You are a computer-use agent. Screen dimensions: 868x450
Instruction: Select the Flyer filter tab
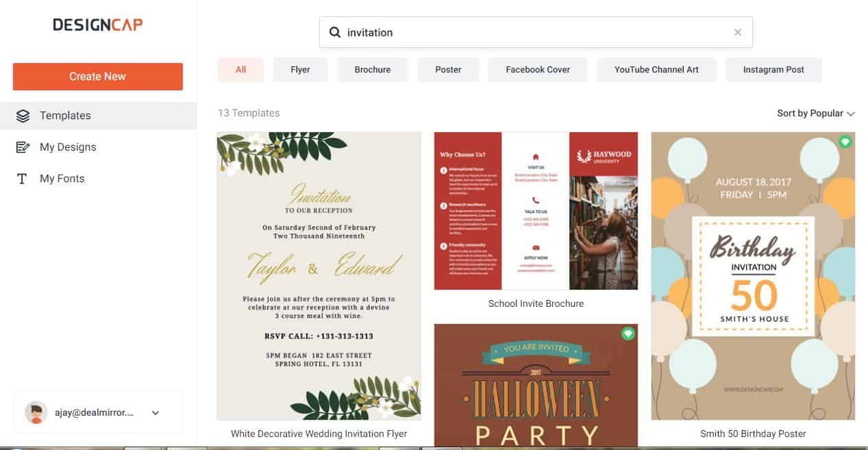(300, 70)
